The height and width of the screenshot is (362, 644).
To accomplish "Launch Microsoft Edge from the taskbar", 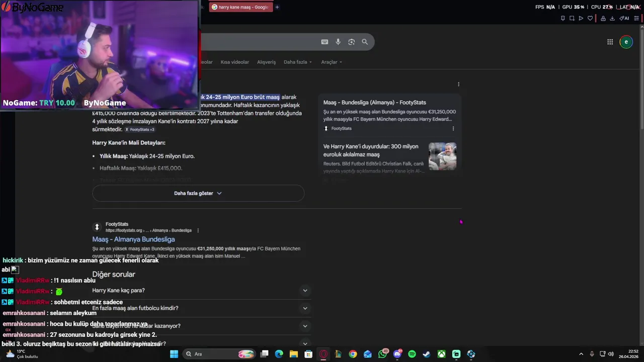I will [x=279, y=354].
